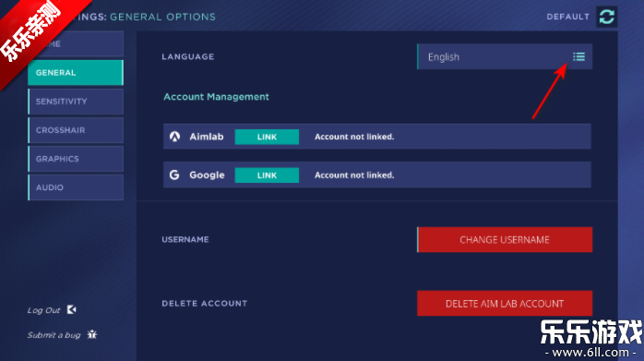Click Delete Aim Lab Account button

(505, 304)
